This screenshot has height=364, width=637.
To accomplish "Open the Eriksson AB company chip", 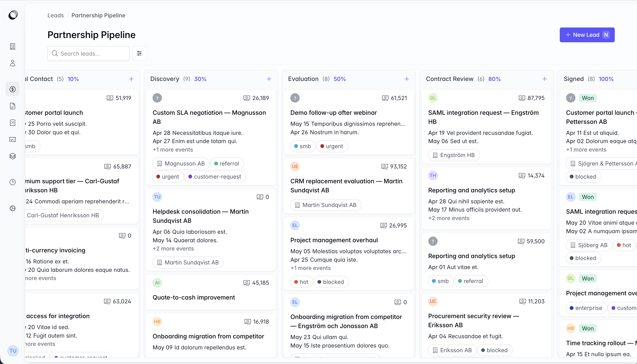I will pos(452,350).
